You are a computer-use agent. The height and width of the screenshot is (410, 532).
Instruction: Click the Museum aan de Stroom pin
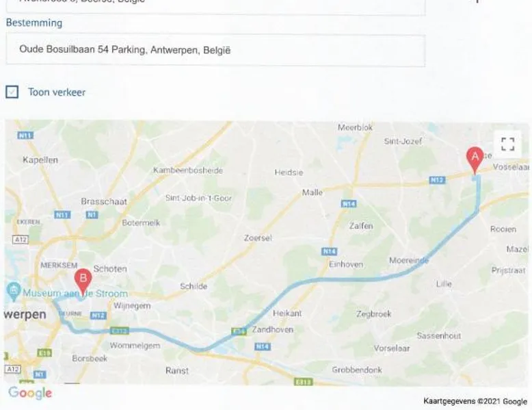point(13,292)
